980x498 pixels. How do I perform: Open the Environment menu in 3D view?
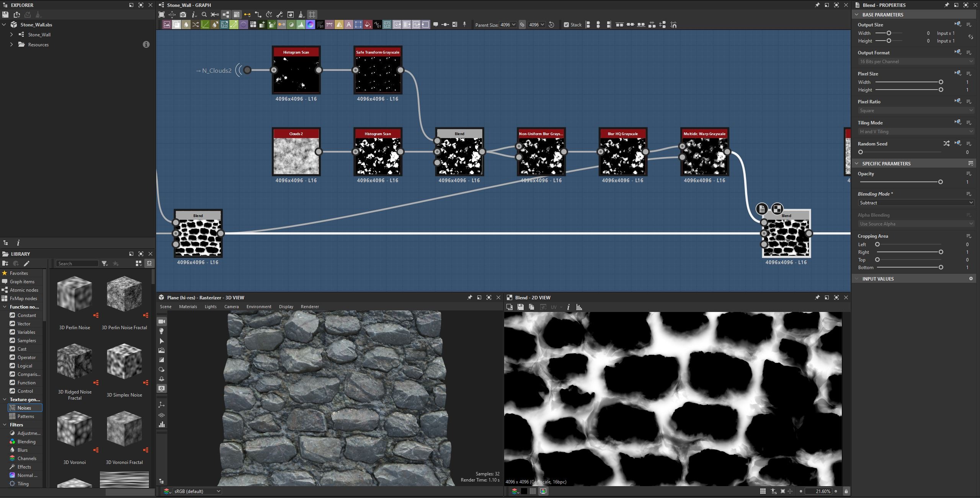point(259,307)
